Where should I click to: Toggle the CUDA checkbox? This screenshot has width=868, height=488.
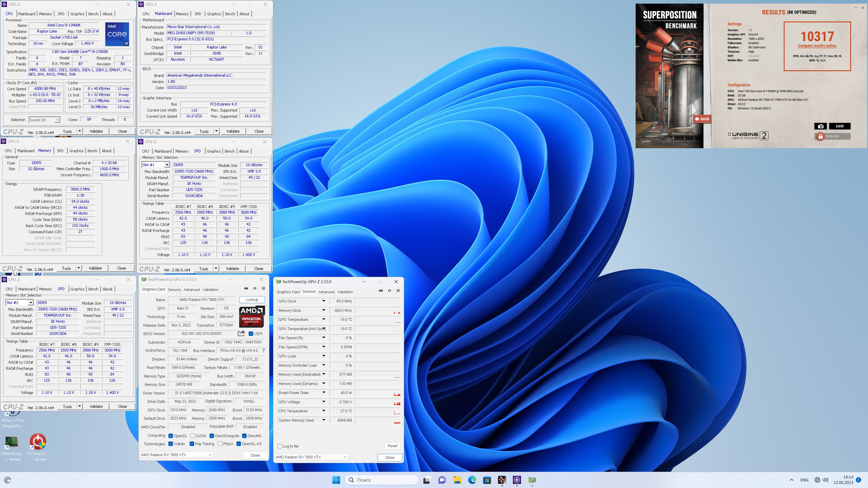point(192,436)
